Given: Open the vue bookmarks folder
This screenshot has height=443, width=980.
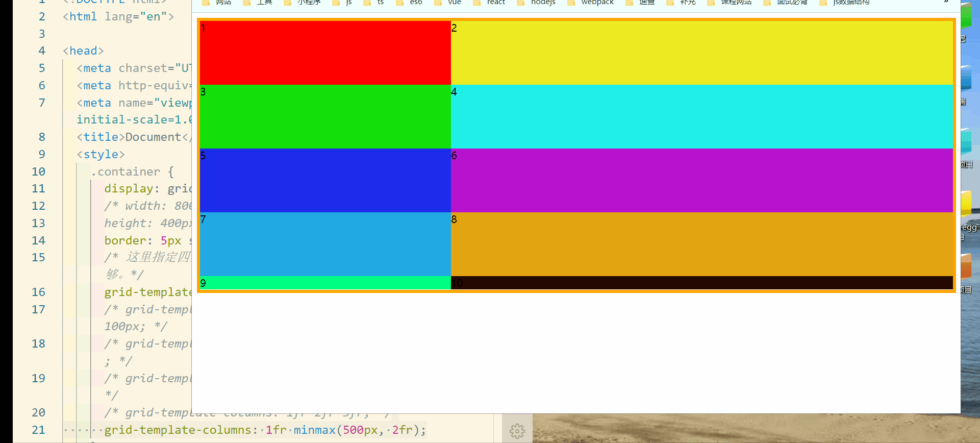Looking at the screenshot, I should tap(448, 2).
